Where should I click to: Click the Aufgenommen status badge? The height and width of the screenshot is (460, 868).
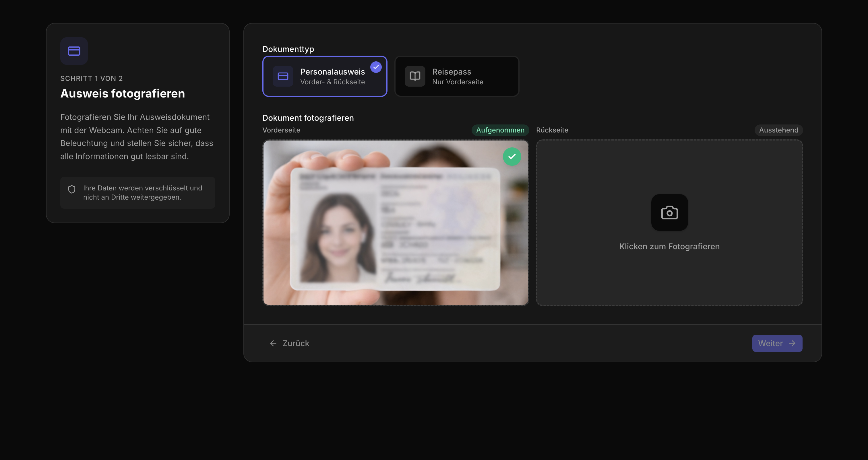point(500,130)
